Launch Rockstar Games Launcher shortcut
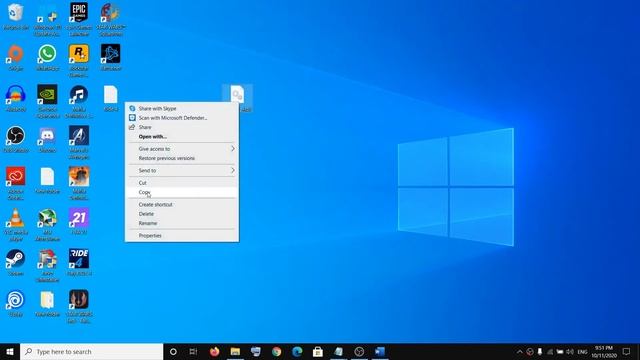Screen dimensions: 640x360 click(x=79, y=60)
